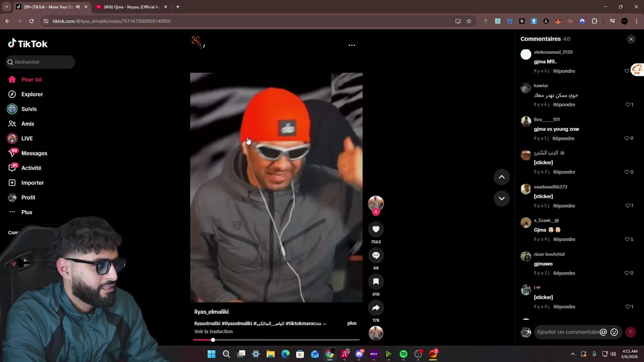Expand the caption with plus
Viewport: 644px width, 362px height.
click(x=352, y=323)
